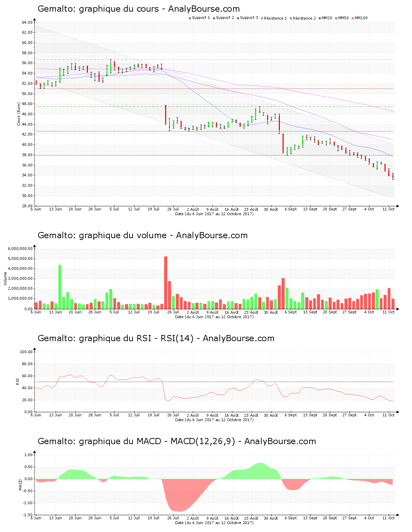The image size is (412, 532).
Task: Click the tallest red volume bar
Action: [165, 282]
